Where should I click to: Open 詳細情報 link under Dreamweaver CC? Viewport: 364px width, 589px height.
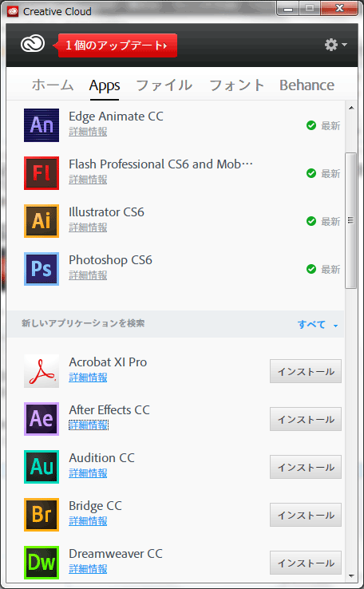tap(88, 569)
